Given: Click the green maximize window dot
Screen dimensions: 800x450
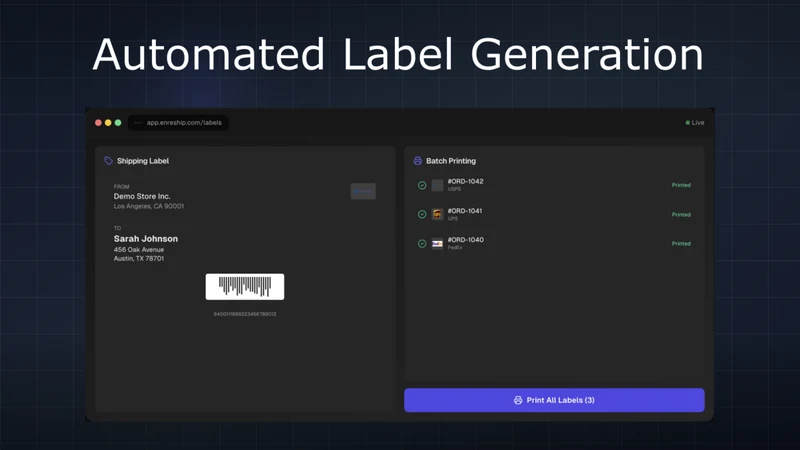Looking at the screenshot, I should 118,122.
